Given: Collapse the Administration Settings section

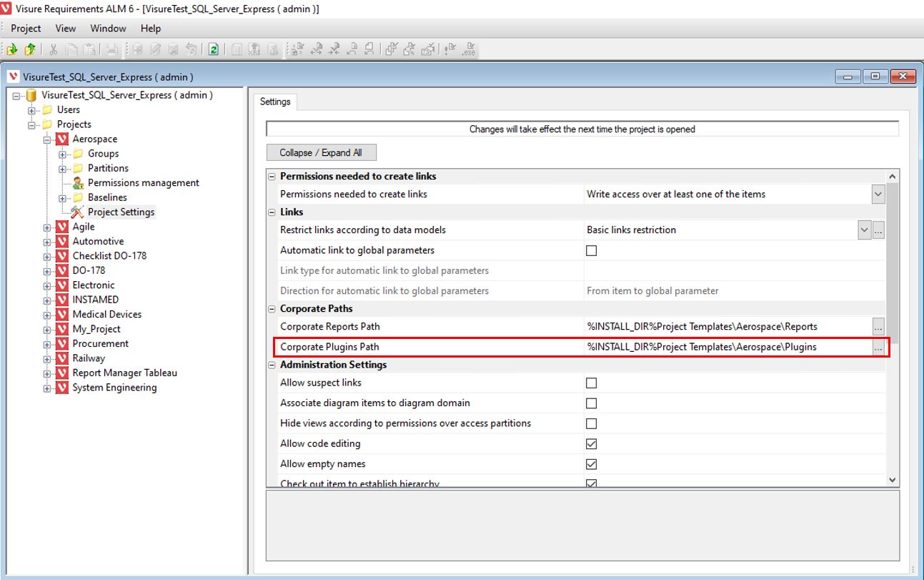Looking at the screenshot, I should 272,365.
